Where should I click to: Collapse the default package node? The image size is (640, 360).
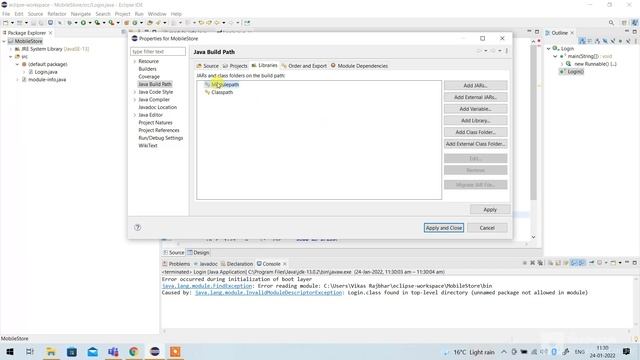pos(17,64)
